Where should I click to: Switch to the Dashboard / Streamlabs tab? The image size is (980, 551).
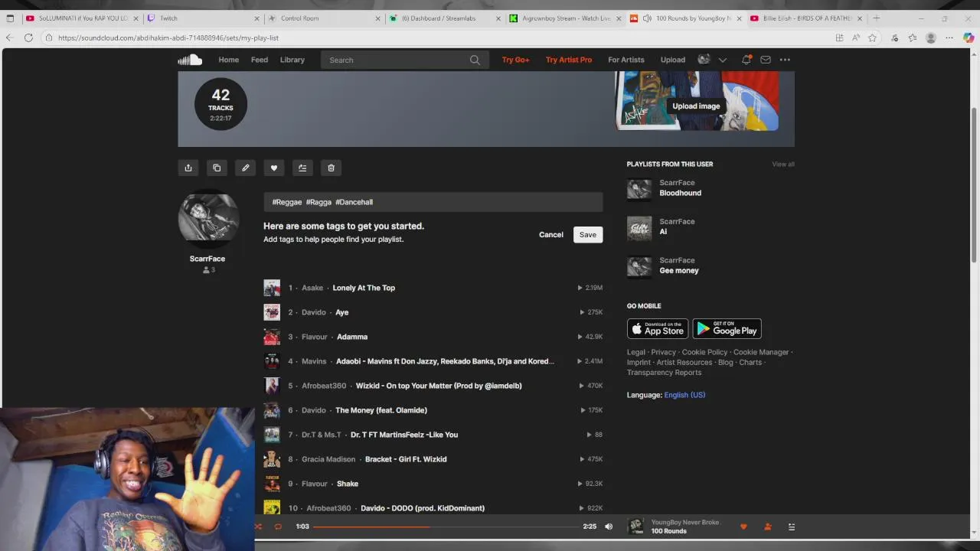444,18
